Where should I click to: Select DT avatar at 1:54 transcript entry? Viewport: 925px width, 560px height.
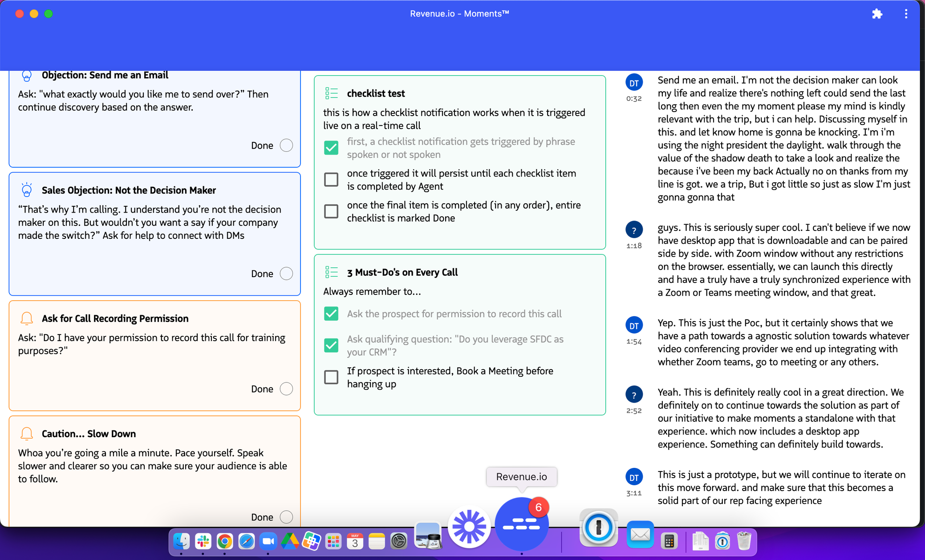click(634, 325)
